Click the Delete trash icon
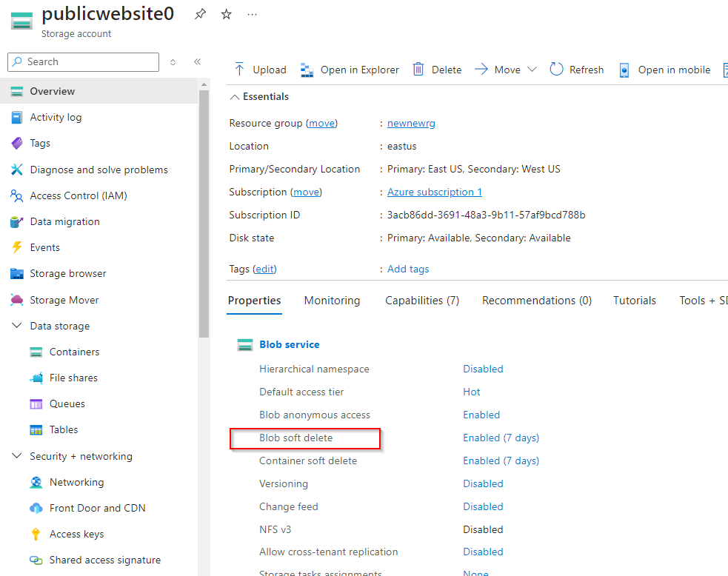The width and height of the screenshot is (728, 576). (x=418, y=69)
